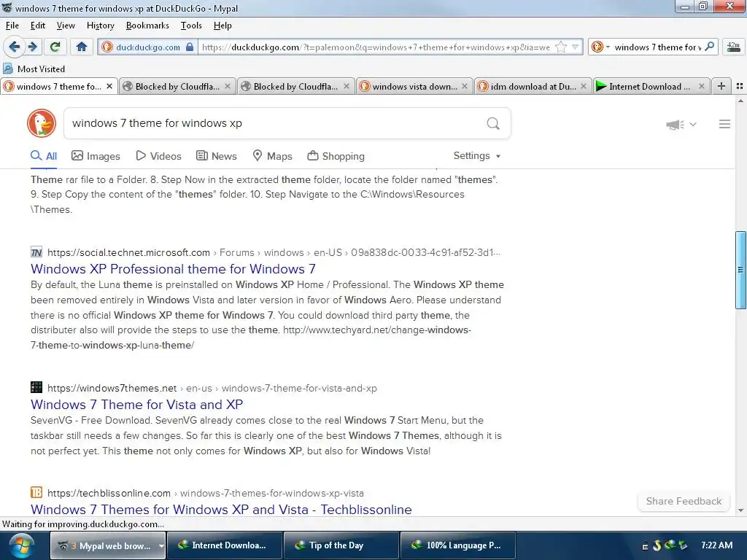Open the Tools menu
747x560 pixels.
191,26
